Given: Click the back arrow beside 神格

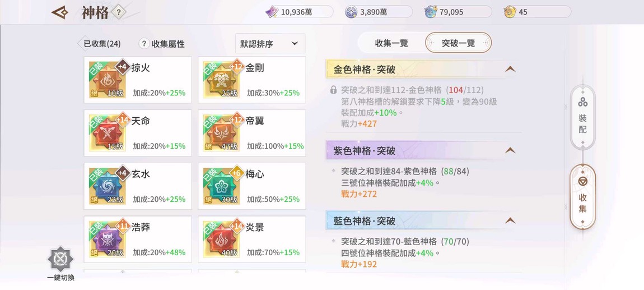Looking at the screenshot, I should point(60,12).
